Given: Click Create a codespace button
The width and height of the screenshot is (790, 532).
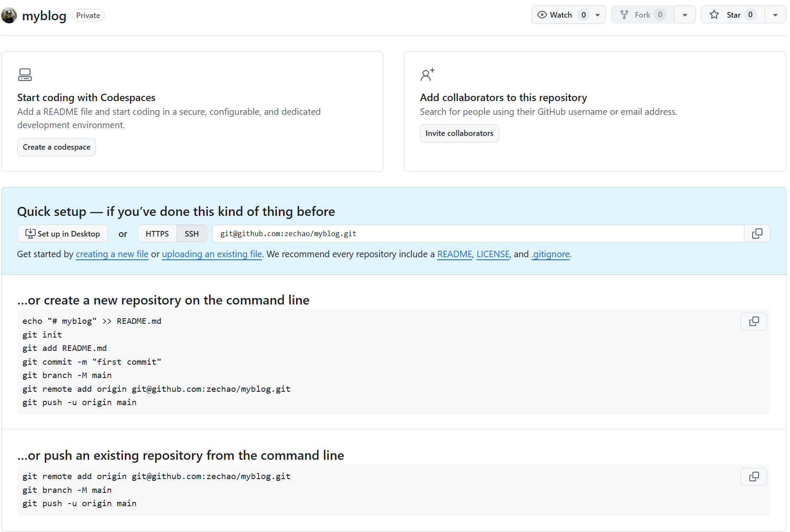Looking at the screenshot, I should (56, 147).
